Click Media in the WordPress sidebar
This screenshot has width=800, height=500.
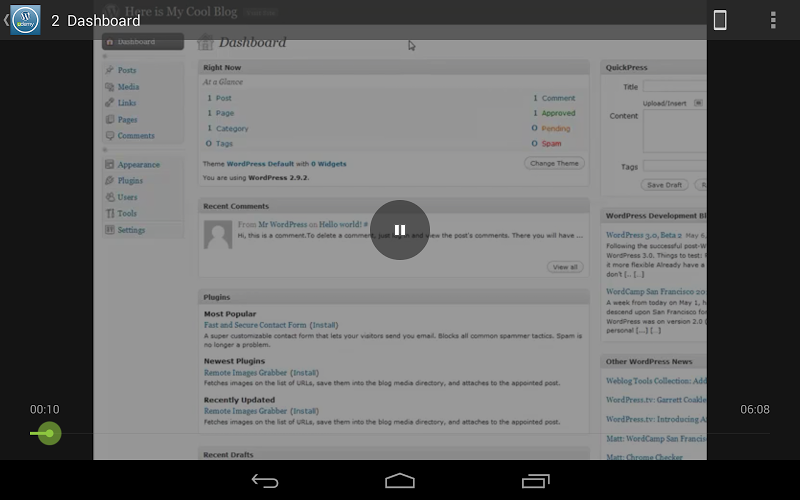click(x=128, y=87)
